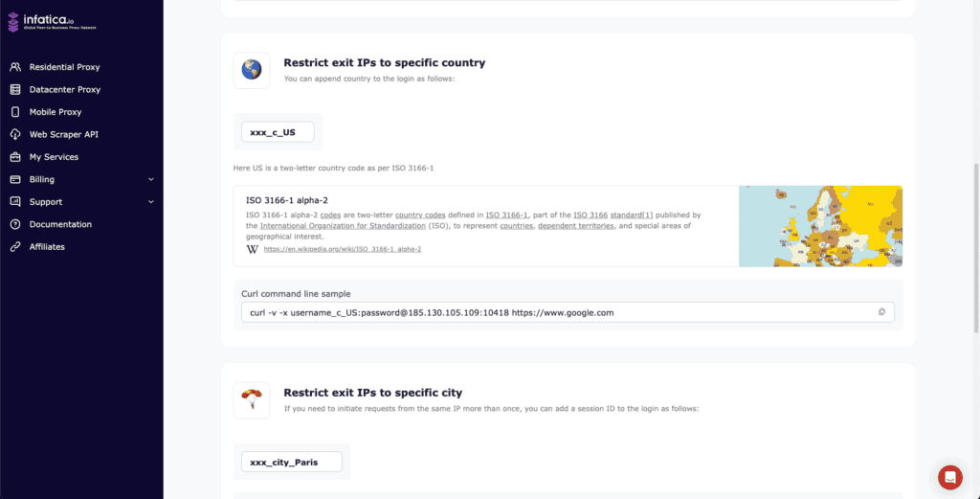The width and height of the screenshot is (980, 499).
Task: Click the My Services briefcase icon
Action: 15,157
